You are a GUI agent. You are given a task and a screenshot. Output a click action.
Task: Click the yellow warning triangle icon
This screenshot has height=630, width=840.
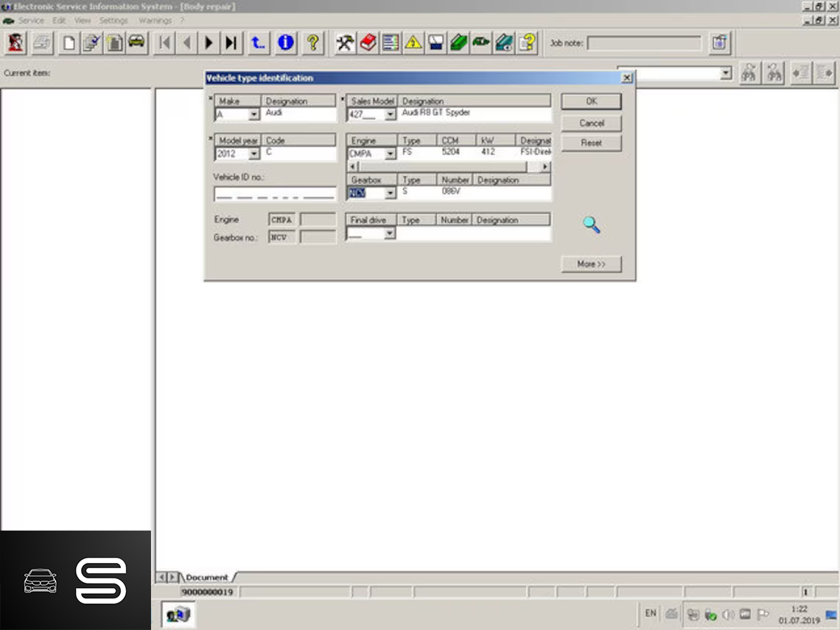(x=413, y=43)
